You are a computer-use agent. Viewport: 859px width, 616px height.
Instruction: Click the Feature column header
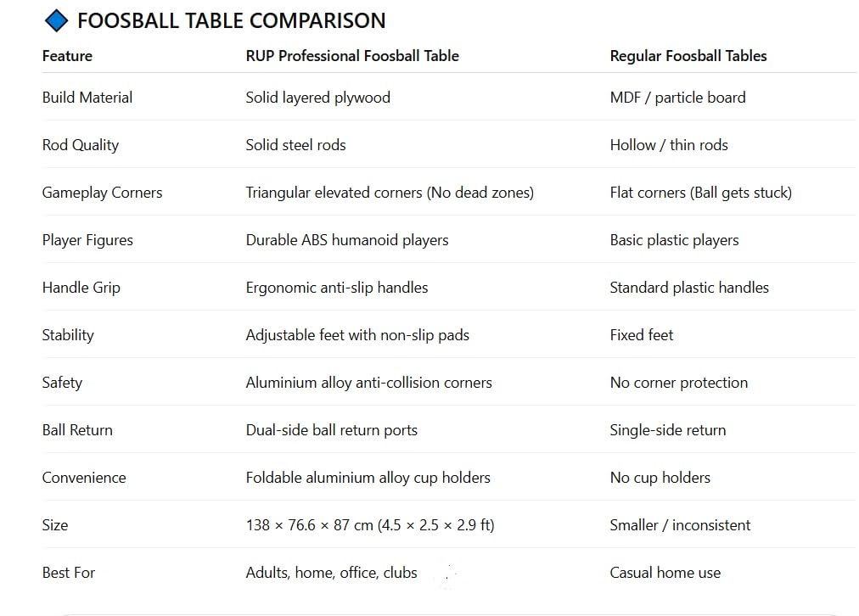[67, 56]
